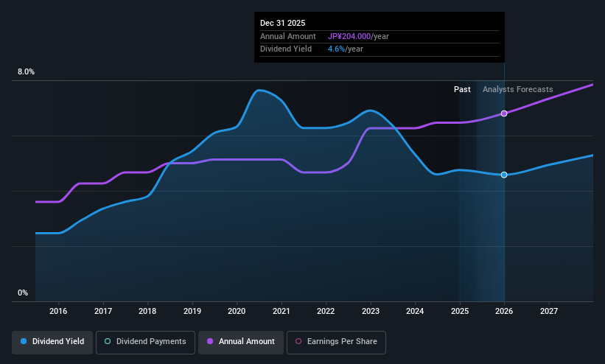This screenshot has height=364, width=605.
Task: Click the teal Dividend Payments circle icon
Action: coord(108,341)
